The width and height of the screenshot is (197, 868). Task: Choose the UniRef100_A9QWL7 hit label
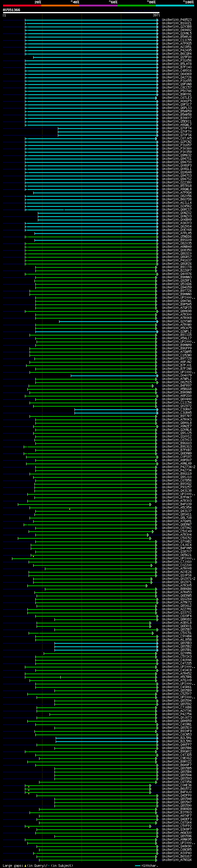point(176,125)
